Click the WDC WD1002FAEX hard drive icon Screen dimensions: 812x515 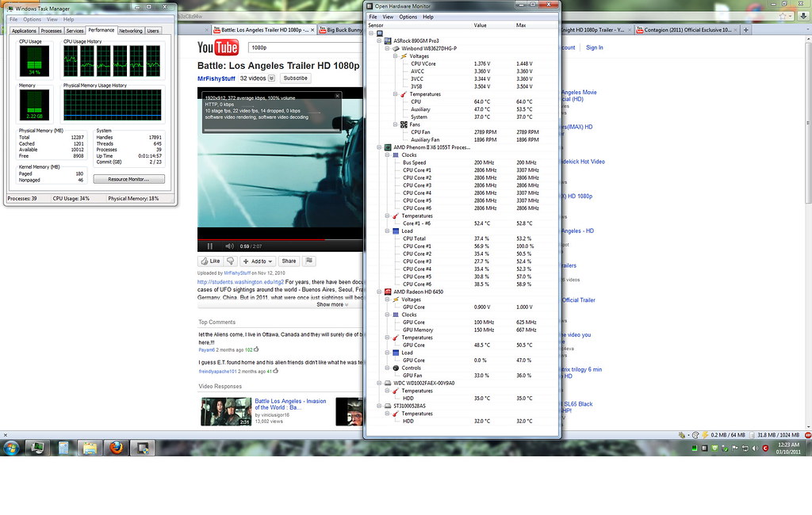[387, 383]
